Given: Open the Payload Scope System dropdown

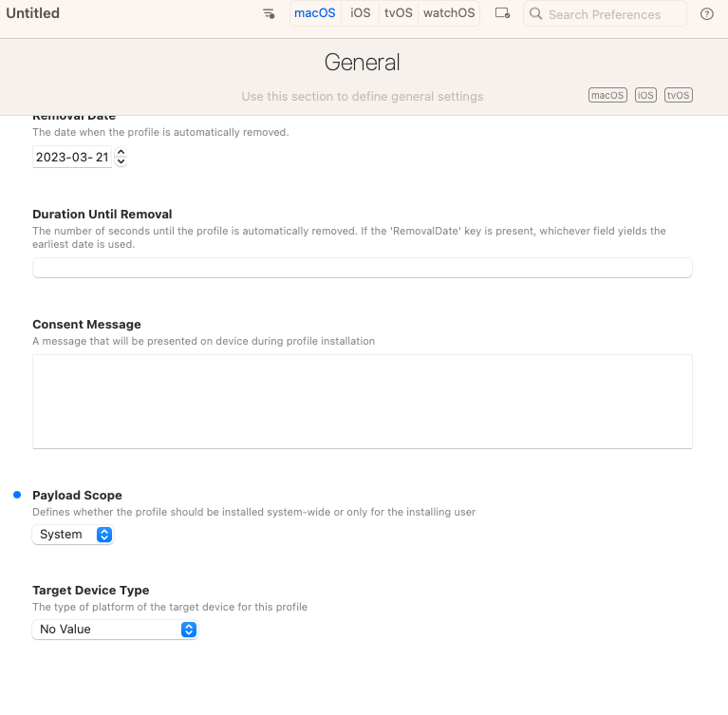Looking at the screenshot, I should tap(72, 535).
